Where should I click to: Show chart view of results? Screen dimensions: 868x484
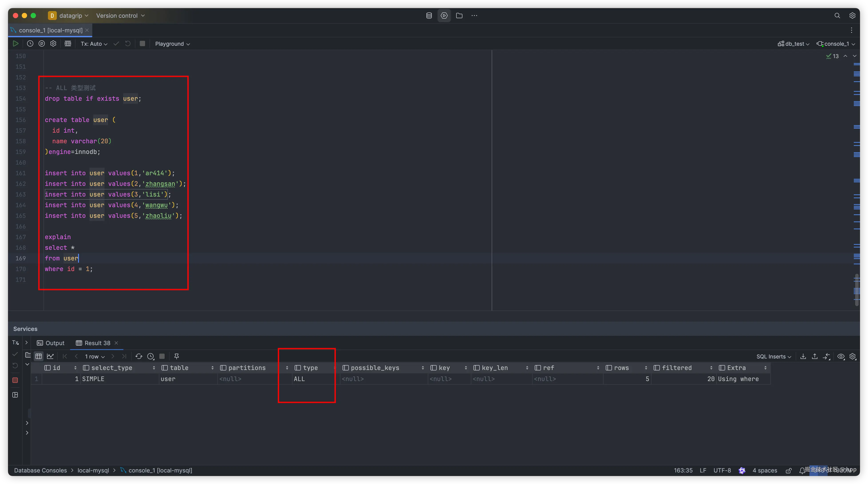[x=50, y=356]
